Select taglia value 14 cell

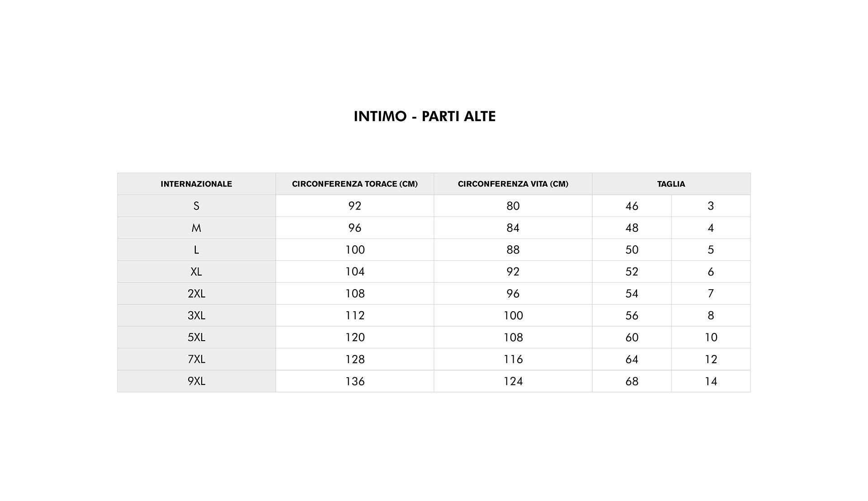[711, 381]
